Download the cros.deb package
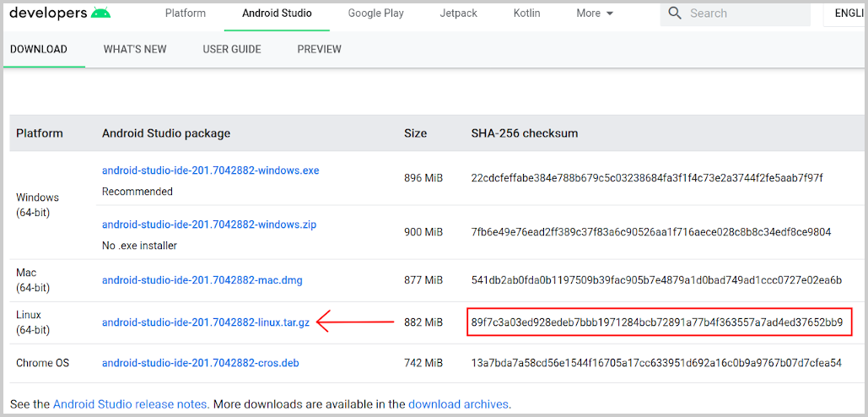This screenshot has height=417, width=868. tap(201, 363)
